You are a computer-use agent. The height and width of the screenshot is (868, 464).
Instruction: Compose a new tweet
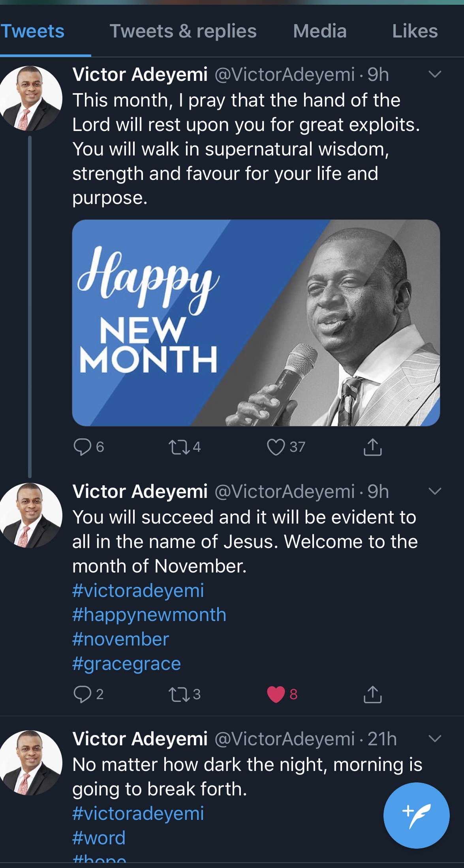coord(416,815)
